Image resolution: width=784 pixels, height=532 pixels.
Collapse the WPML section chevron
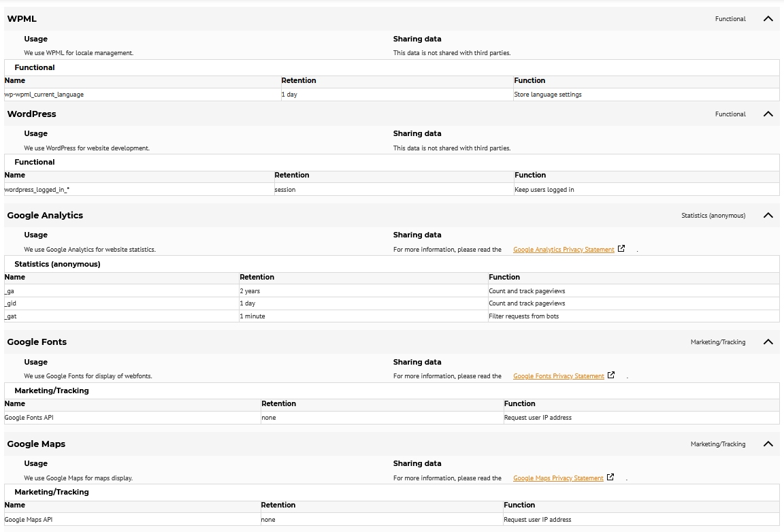click(768, 19)
